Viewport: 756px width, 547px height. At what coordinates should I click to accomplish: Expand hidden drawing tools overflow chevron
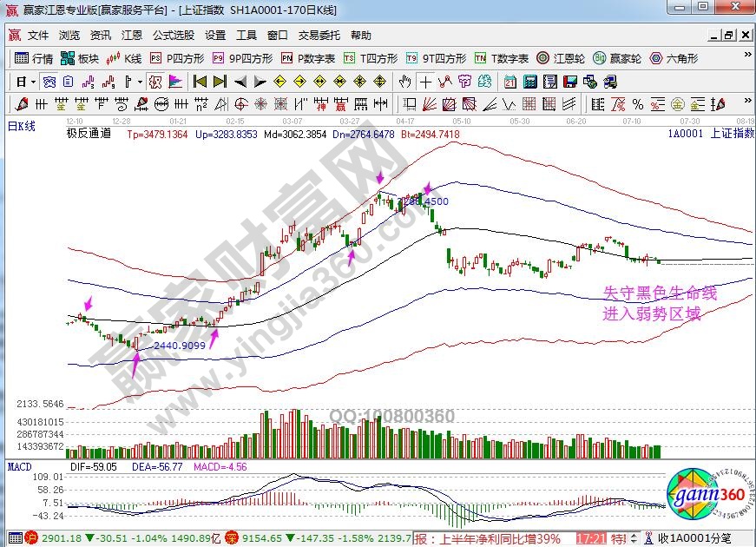click(x=749, y=104)
